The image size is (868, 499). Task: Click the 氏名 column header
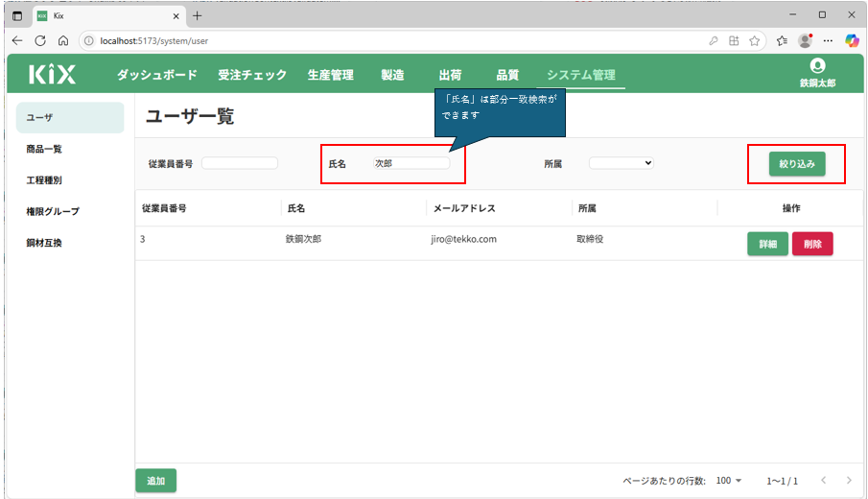click(296, 208)
